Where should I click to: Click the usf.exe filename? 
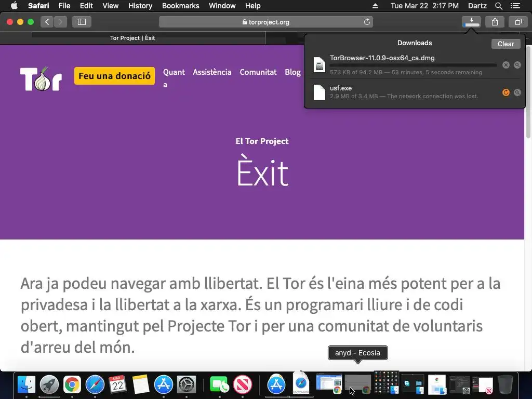[x=341, y=88]
